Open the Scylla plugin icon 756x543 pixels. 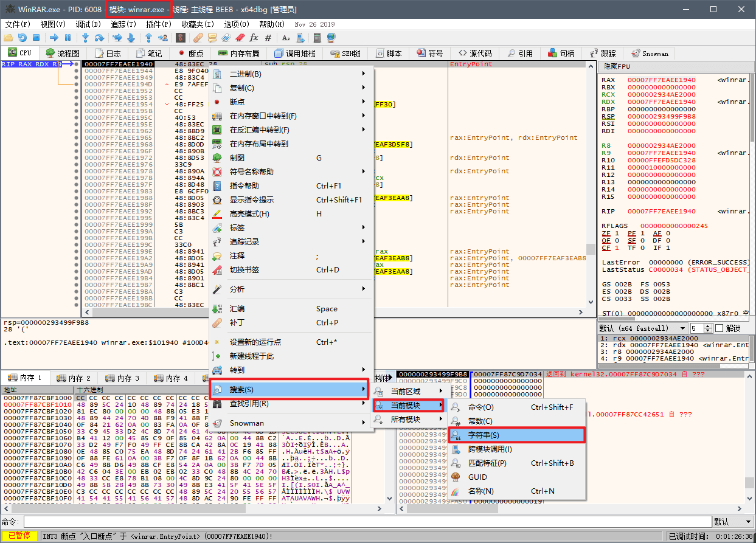[x=181, y=37]
